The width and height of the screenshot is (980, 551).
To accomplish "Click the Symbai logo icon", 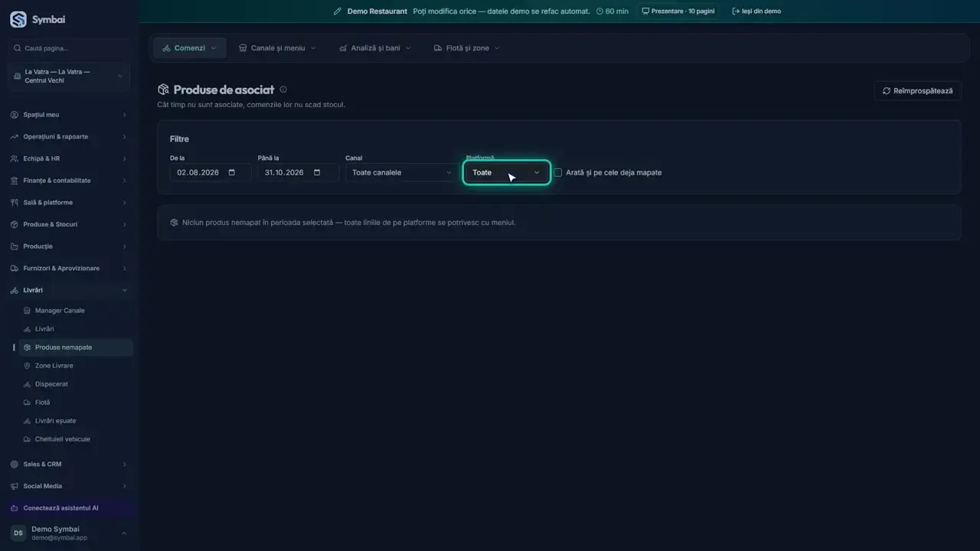I will pos(18,20).
